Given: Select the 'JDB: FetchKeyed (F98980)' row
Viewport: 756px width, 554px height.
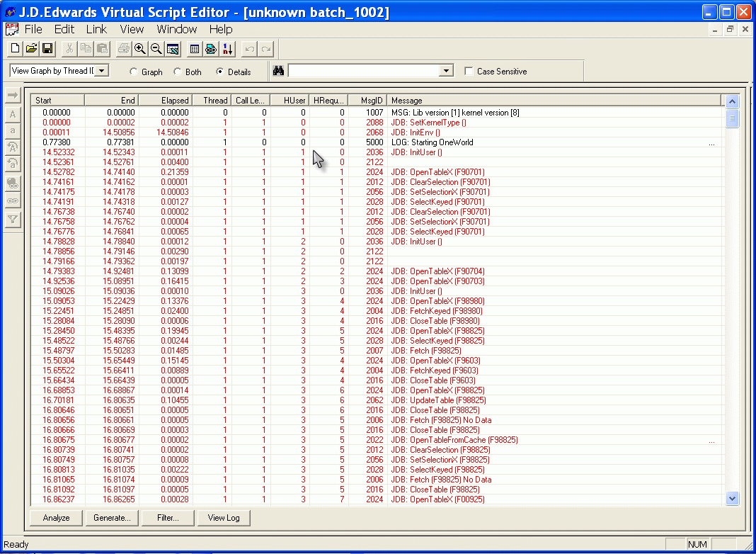Looking at the screenshot, I should pos(377,311).
